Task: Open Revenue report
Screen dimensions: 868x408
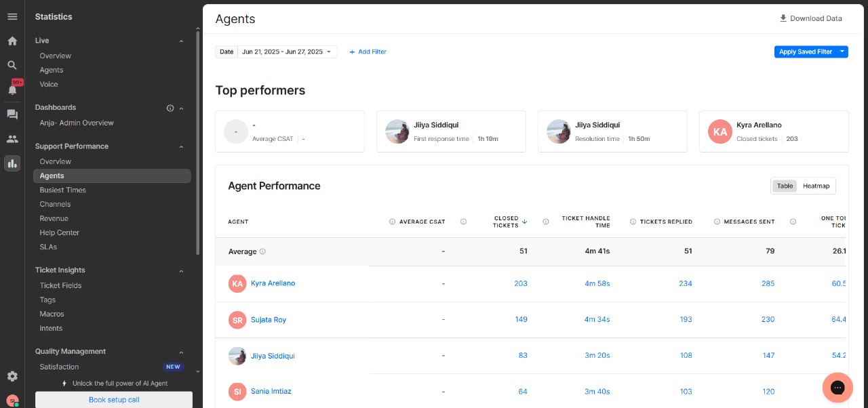Action: click(54, 218)
